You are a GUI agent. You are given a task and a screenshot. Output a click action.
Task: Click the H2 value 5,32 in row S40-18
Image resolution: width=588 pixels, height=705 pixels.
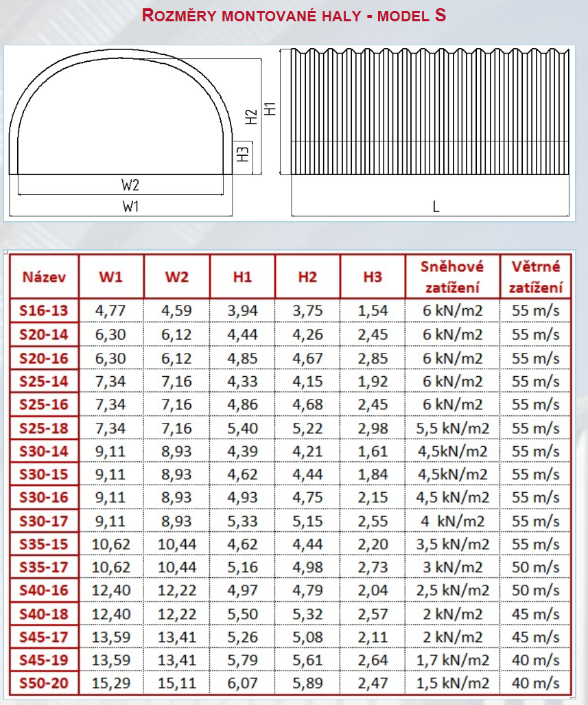click(x=307, y=614)
